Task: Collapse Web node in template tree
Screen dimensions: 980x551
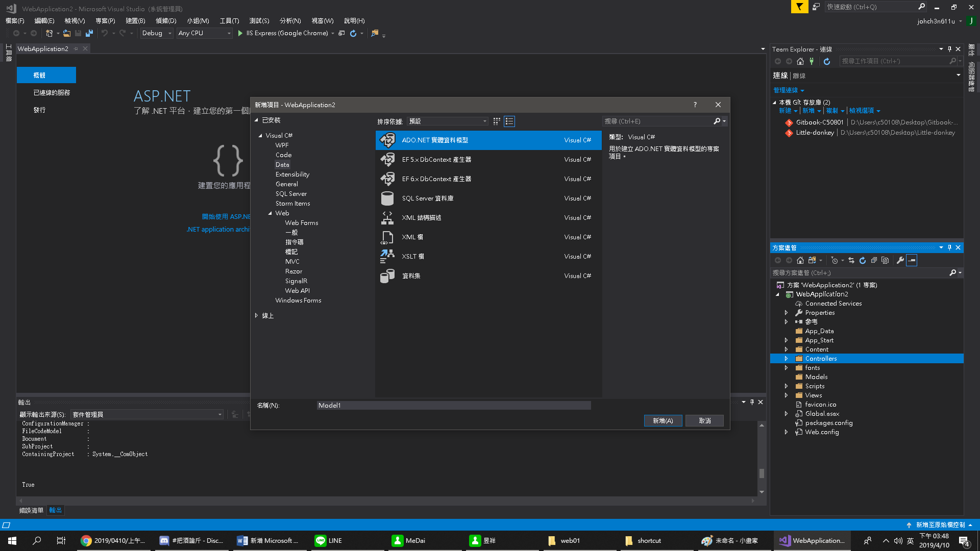Action: click(x=270, y=213)
